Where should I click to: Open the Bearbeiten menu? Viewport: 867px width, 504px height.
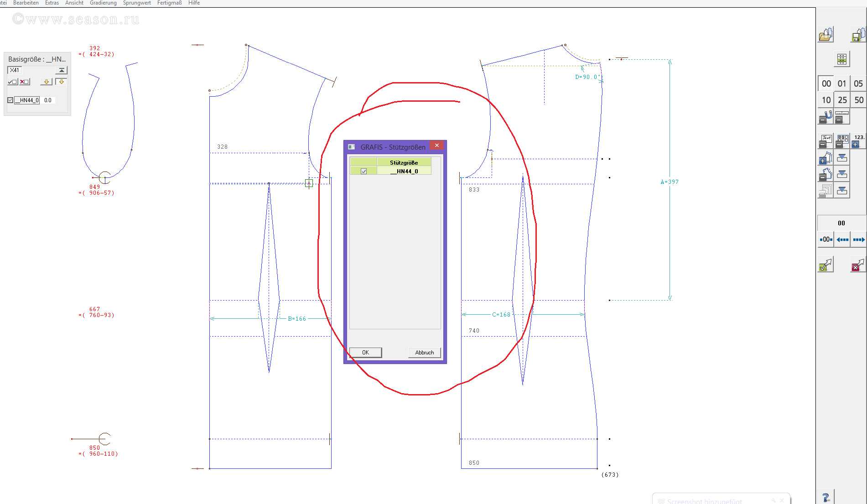coord(26,3)
